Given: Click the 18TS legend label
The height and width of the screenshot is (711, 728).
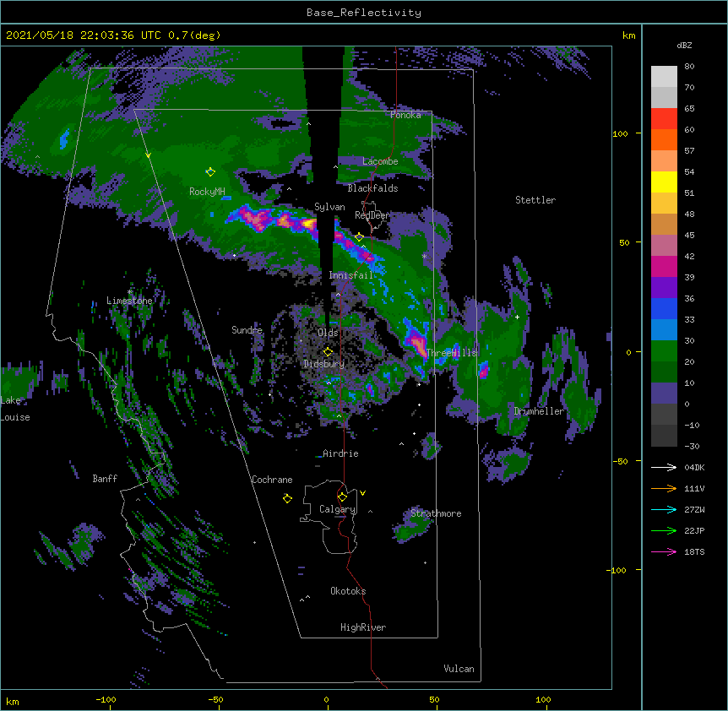Looking at the screenshot, I should point(694,551).
